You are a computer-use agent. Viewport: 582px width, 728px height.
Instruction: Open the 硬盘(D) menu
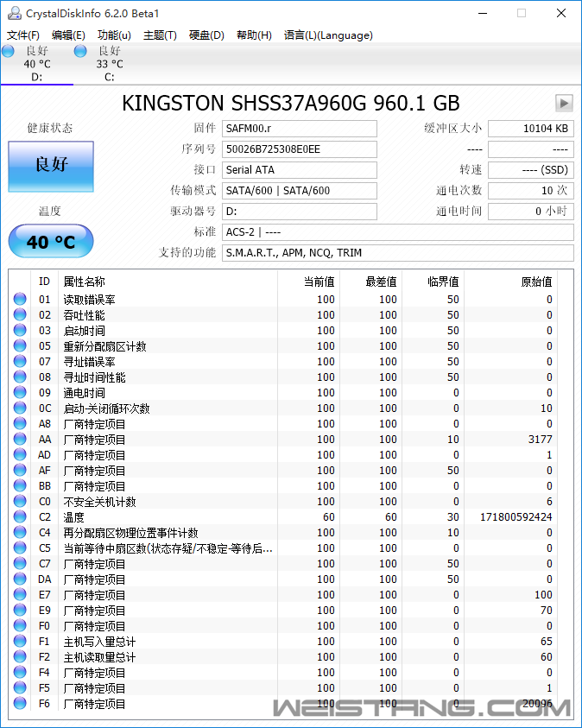pyautogui.click(x=206, y=35)
